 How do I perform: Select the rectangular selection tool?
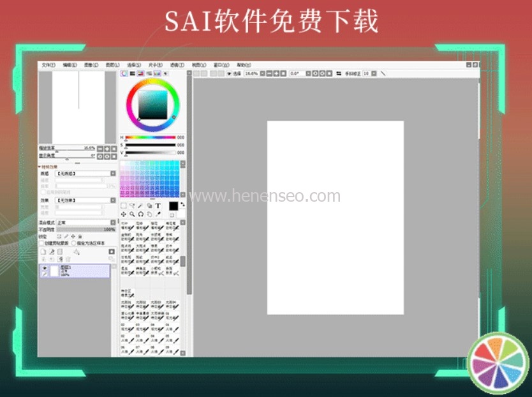(124, 206)
